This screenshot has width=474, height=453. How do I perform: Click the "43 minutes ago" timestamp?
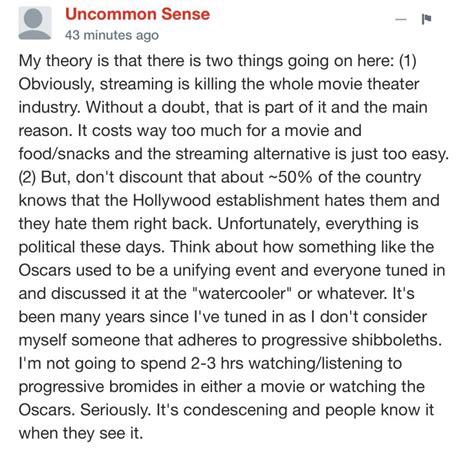coord(112,35)
